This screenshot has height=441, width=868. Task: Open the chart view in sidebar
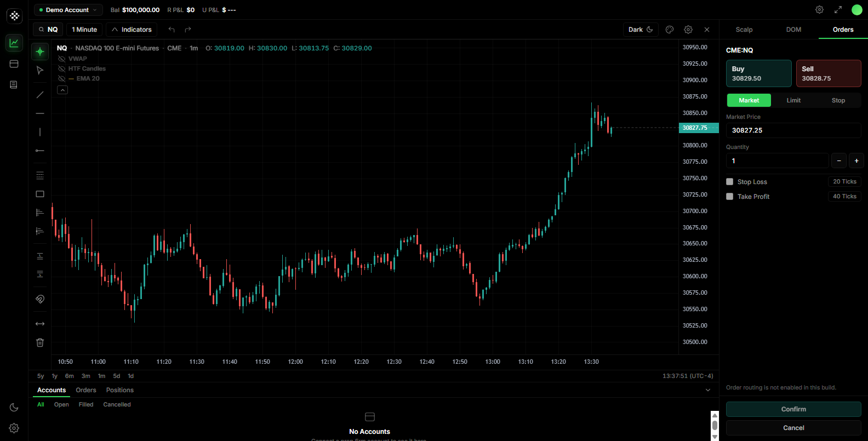tap(14, 43)
